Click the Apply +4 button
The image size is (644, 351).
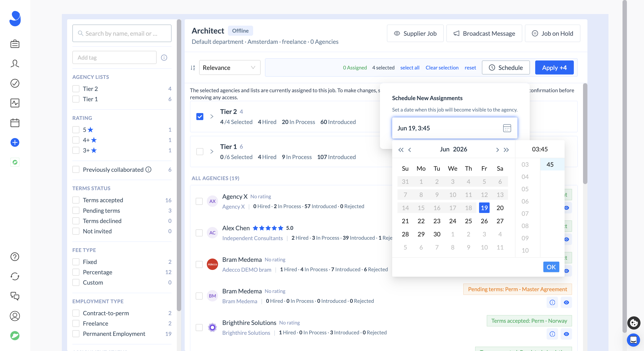coord(554,68)
